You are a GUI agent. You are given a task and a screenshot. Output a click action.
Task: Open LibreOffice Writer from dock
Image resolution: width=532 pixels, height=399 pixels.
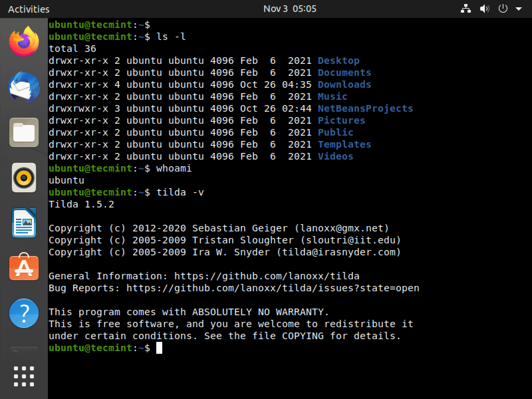24,223
